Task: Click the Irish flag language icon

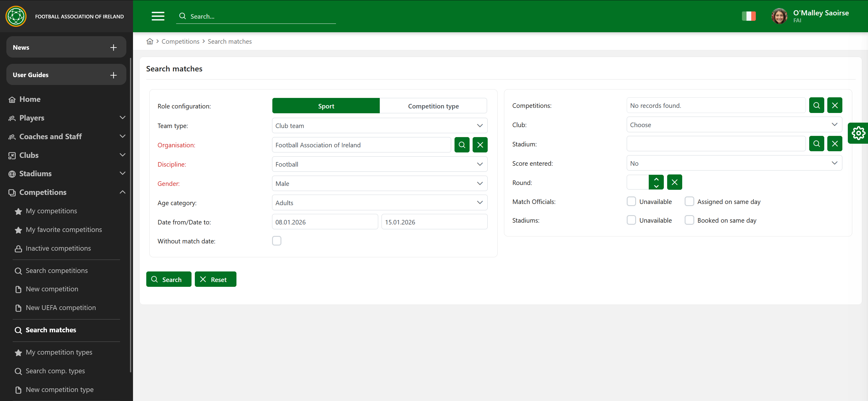Action: [x=748, y=16]
